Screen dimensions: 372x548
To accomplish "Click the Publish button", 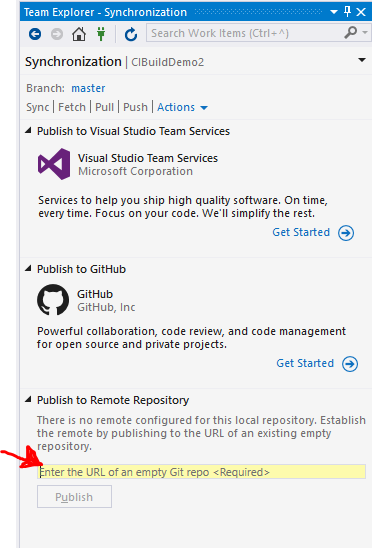I will [x=74, y=496].
